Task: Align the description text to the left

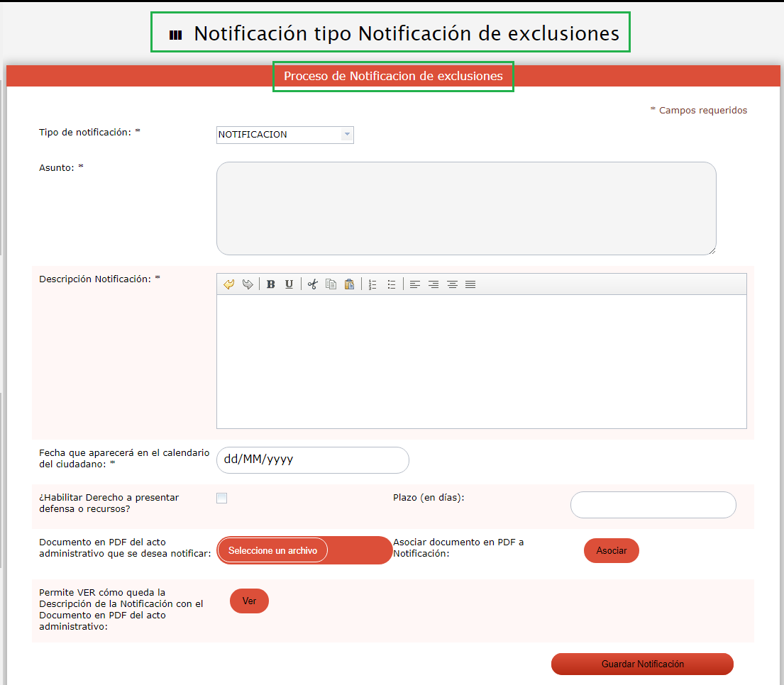Action: coord(415,284)
